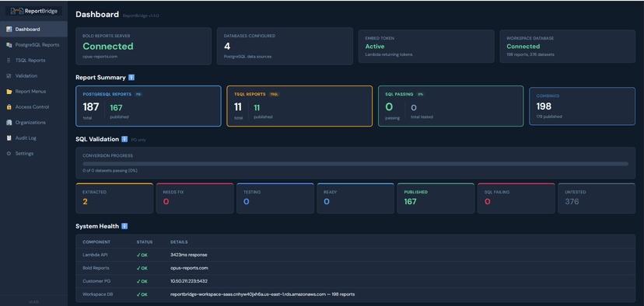Click the Bold Reports Server Connected card
Image resolution: width=644 pixels, height=306 pixels.
coord(143,47)
